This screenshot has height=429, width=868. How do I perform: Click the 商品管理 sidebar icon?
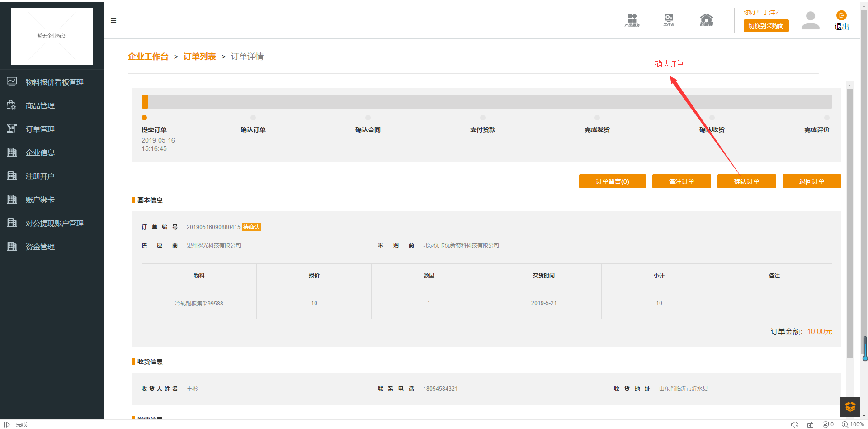[12, 105]
